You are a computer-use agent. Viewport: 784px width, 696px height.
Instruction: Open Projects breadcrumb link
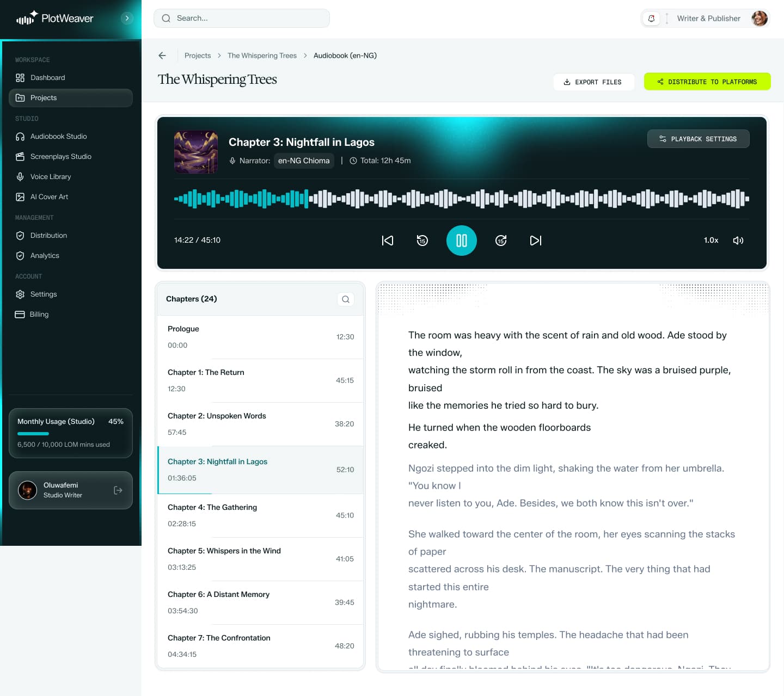tap(198, 56)
